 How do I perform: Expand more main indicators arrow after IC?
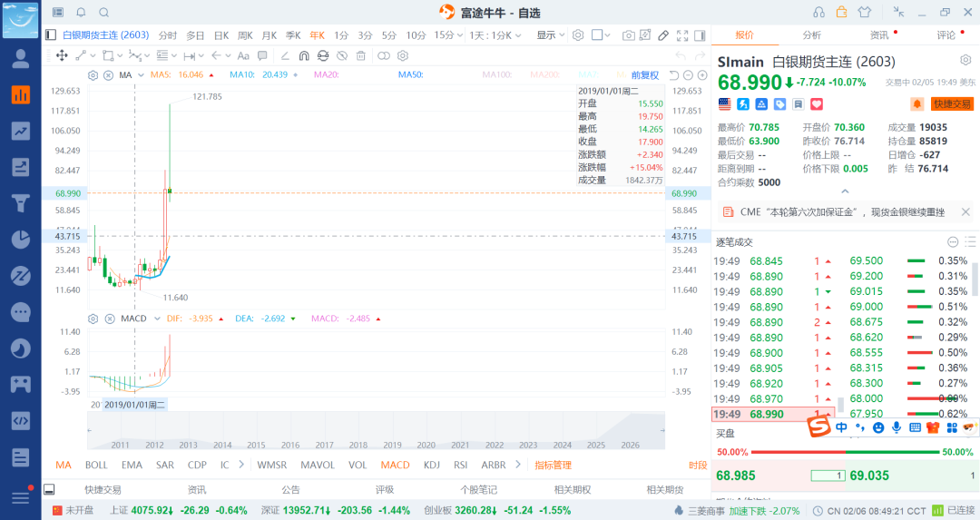(x=241, y=465)
